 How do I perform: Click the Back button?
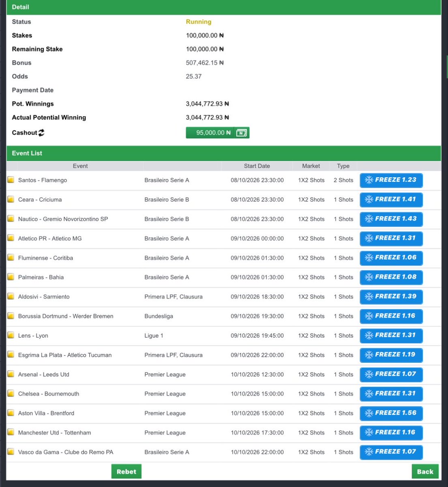pos(425,472)
